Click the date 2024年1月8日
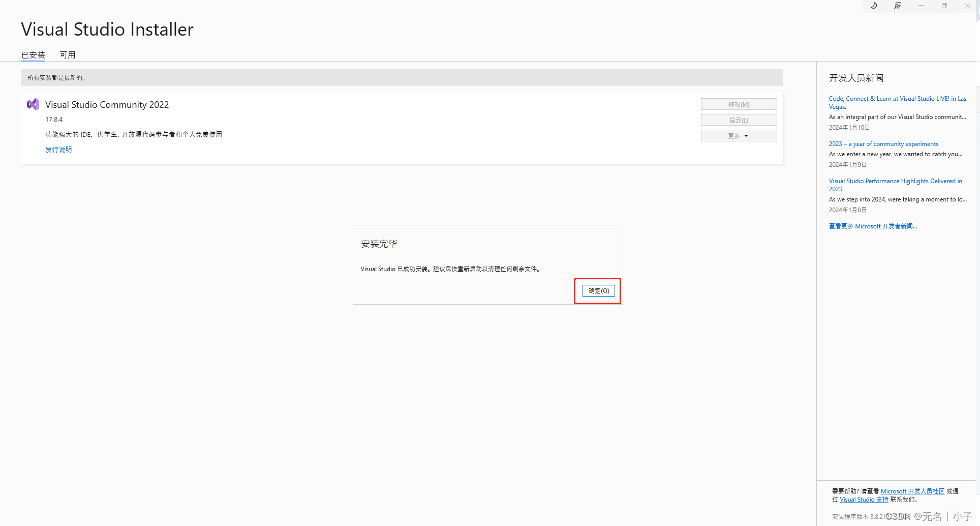 [848, 210]
